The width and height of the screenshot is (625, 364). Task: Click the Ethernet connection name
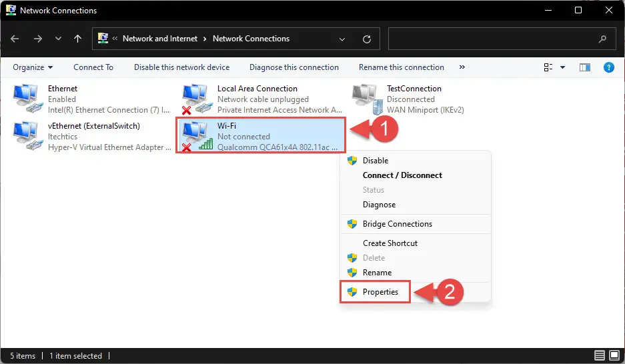[63, 89]
